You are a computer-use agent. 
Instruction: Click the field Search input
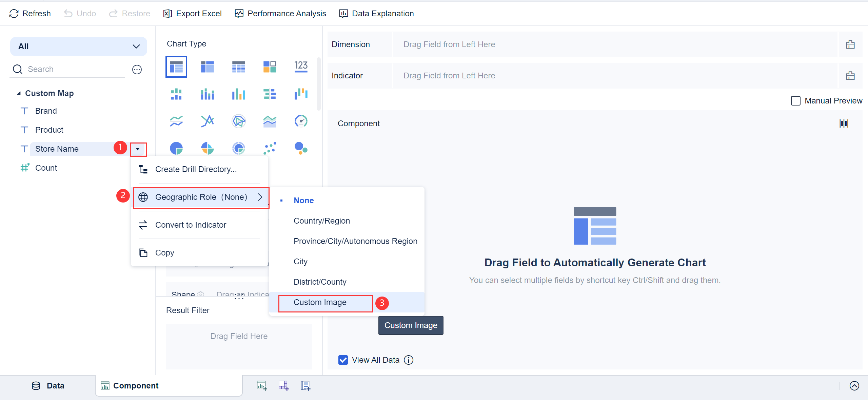point(68,69)
